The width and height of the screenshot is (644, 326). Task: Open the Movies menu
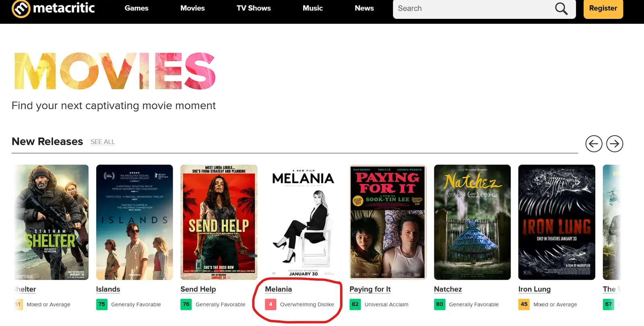click(192, 8)
